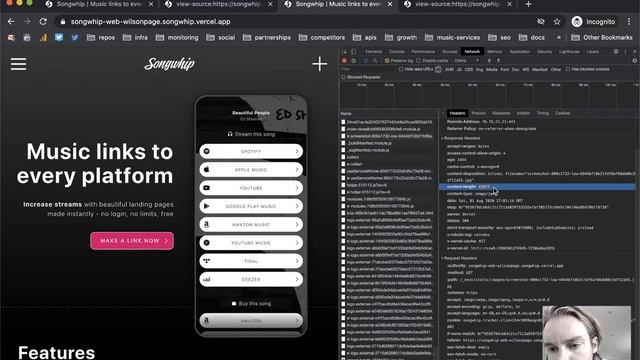The image size is (640, 360).
Task: Click the Spotify button in phone mockup
Action: click(251, 151)
